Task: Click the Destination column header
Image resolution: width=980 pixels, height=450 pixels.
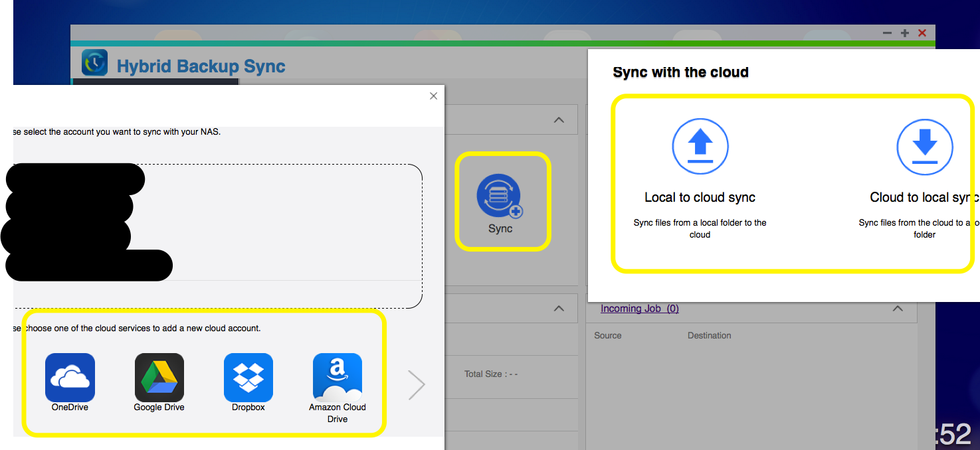Action: click(x=709, y=335)
